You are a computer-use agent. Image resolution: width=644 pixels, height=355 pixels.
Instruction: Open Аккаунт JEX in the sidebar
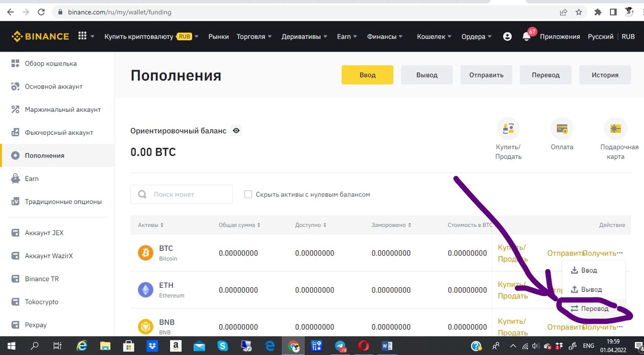tap(57, 233)
